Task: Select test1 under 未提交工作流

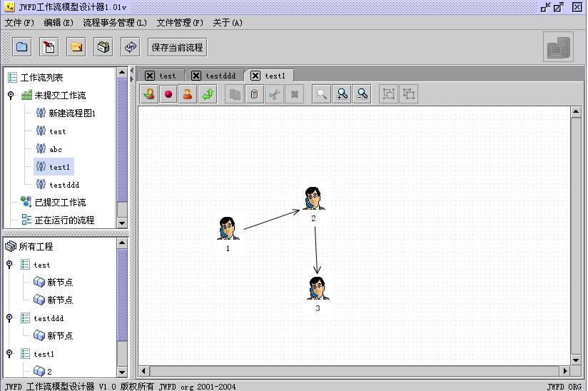Action: click(54, 167)
